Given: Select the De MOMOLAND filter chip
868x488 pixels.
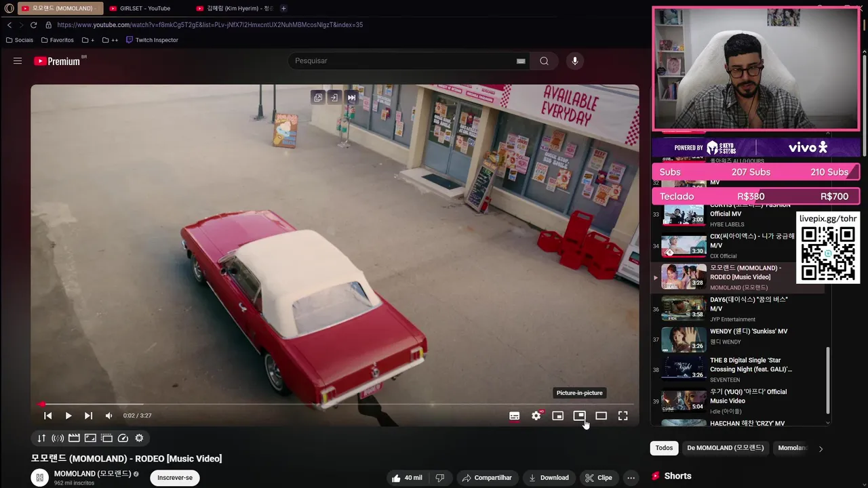Looking at the screenshot, I should click(x=725, y=448).
